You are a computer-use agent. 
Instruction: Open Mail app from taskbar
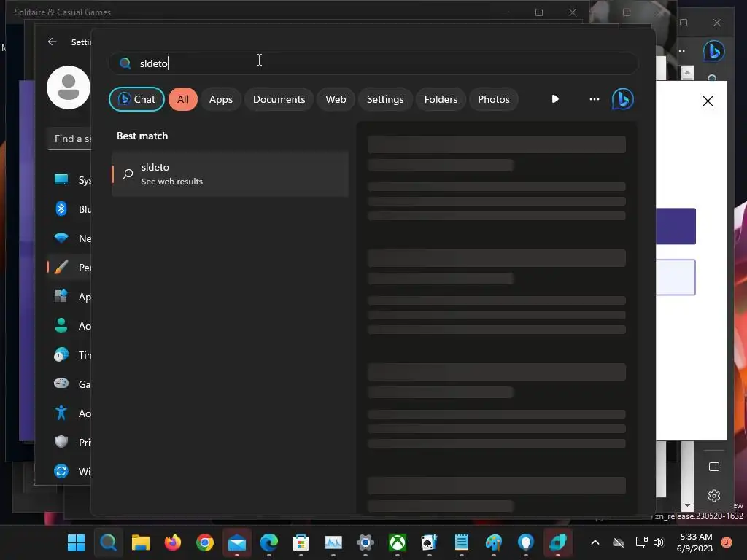[x=237, y=542]
